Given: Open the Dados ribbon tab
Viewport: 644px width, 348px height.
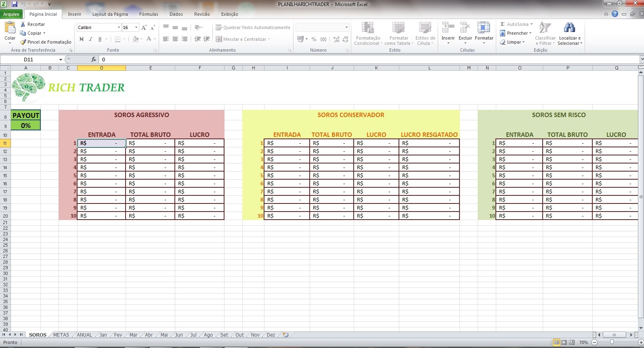Looking at the screenshot, I should tap(176, 14).
